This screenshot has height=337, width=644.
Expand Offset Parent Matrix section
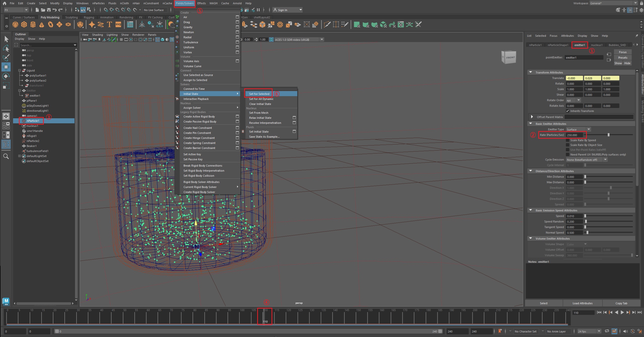click(532, 117)
